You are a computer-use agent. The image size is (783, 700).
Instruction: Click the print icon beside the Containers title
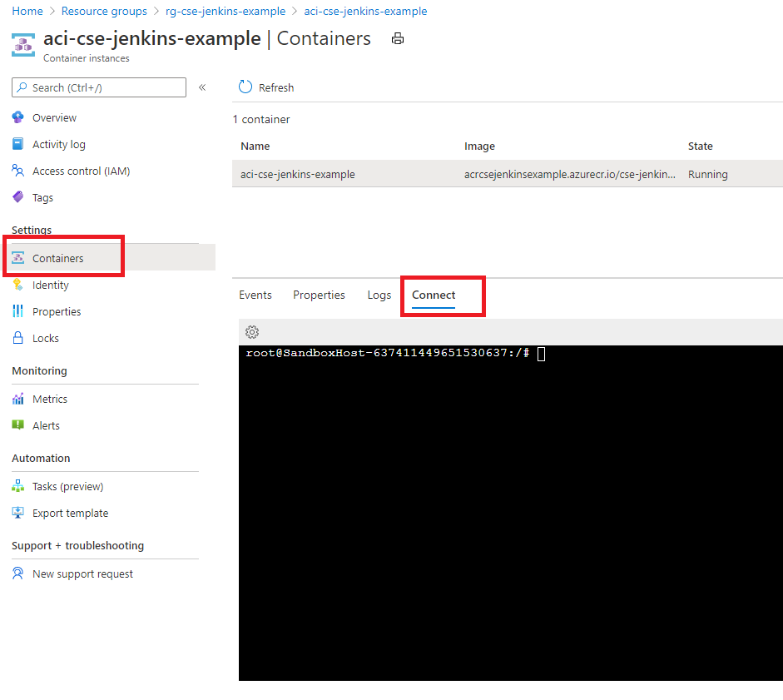tap(398, 38)
